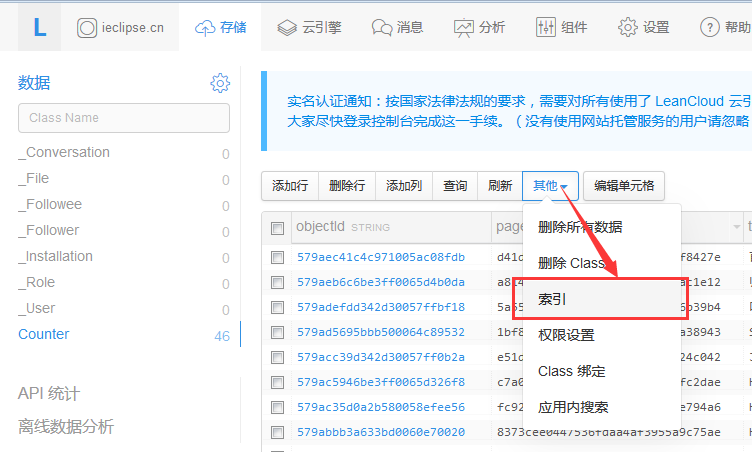Viewport: 752px width, 452px height.
Task: Click the LeanCloud L logo
Action: 40,27
